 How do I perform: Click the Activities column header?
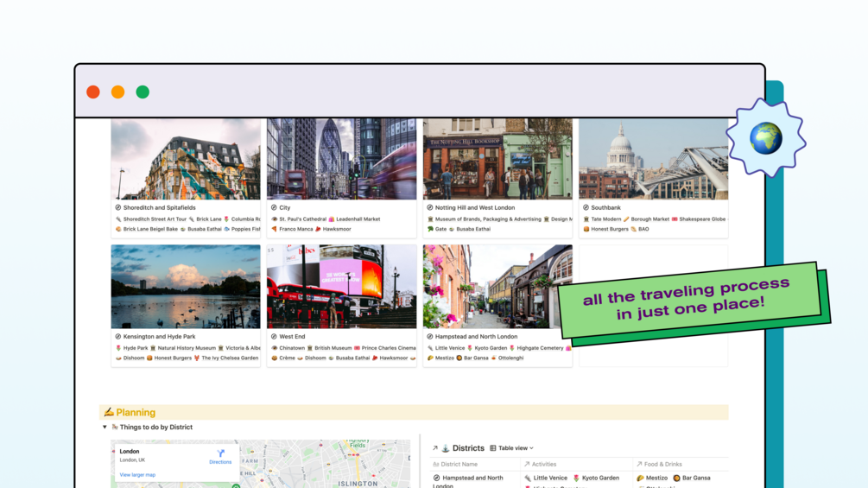click(x=541, y=464)
